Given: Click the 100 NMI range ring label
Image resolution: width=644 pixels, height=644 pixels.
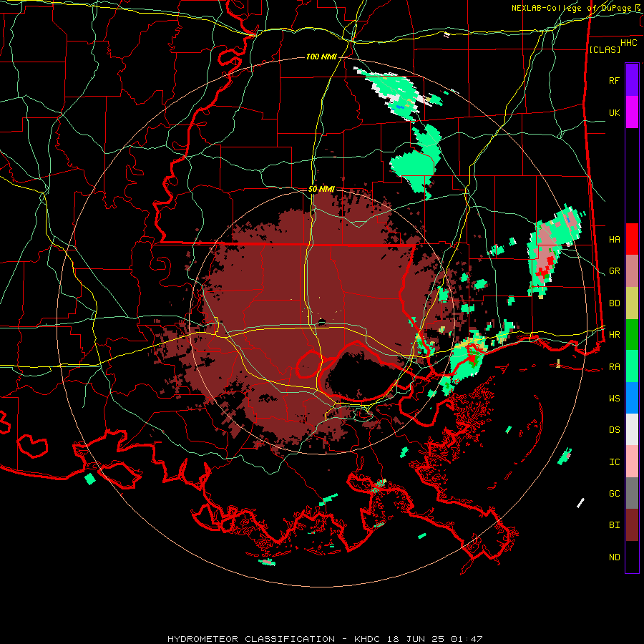Looking at the screenshot, I should point(321,57).
